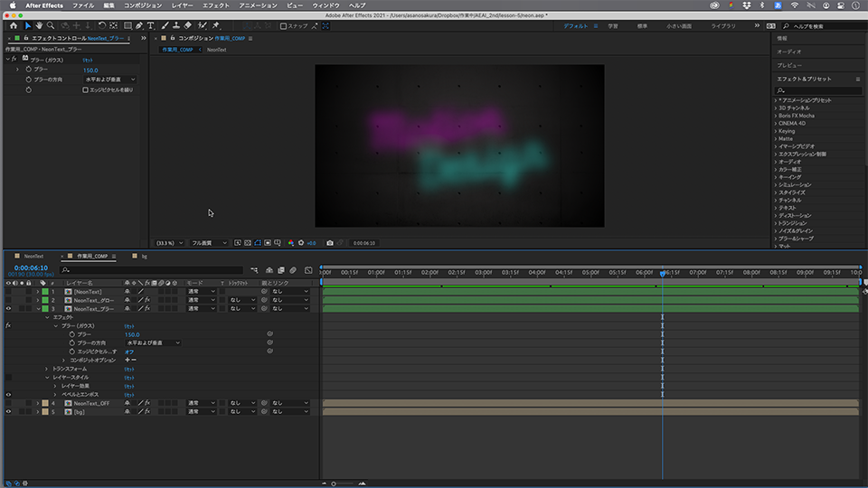Open the show channel color icon
The width and height of the screenshot is (868, 488).
click(290, 243)
